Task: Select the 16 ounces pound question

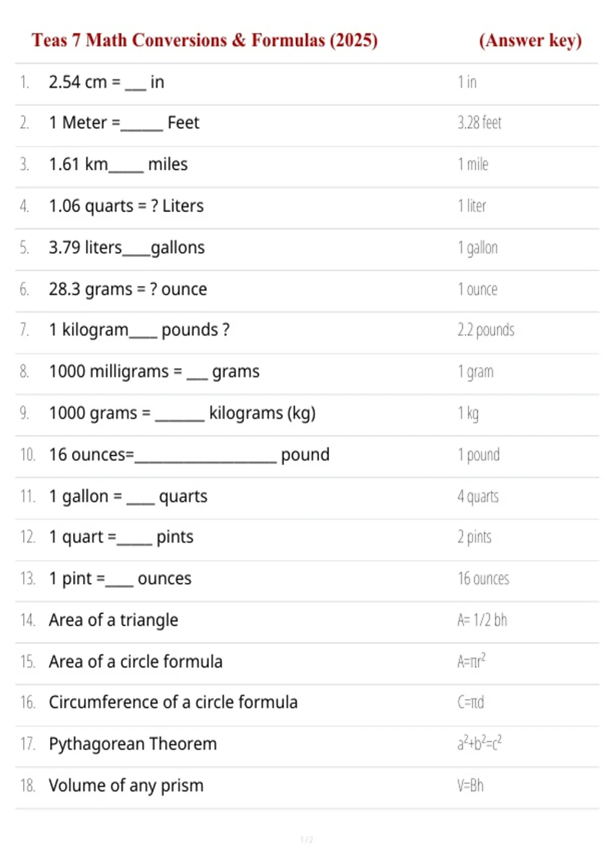Action: point(189,454)
